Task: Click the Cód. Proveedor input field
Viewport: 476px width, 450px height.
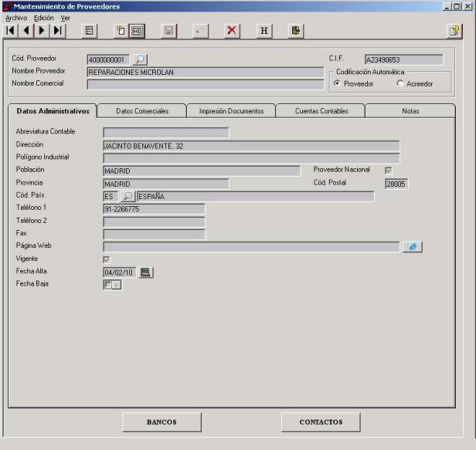Action: tap(108, 59)
